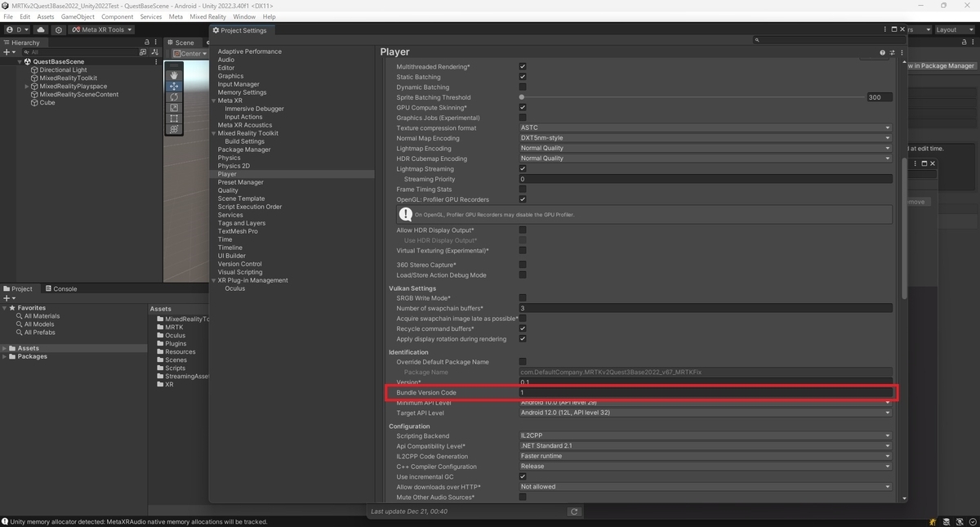Click the Project panel add (plus) button
The width and height of the screenshot is (980, 527).
9,298
